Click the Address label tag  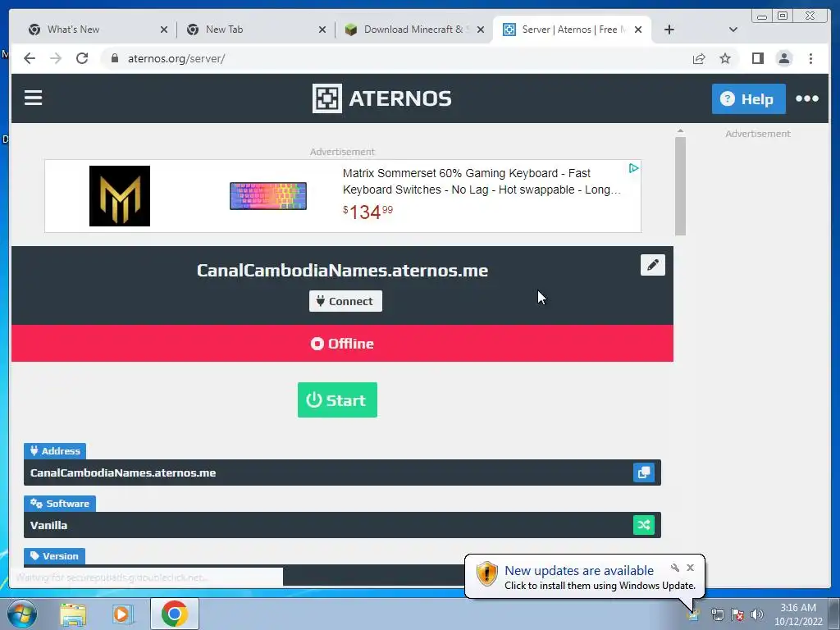pyautogui.click(x=55, y=451)
